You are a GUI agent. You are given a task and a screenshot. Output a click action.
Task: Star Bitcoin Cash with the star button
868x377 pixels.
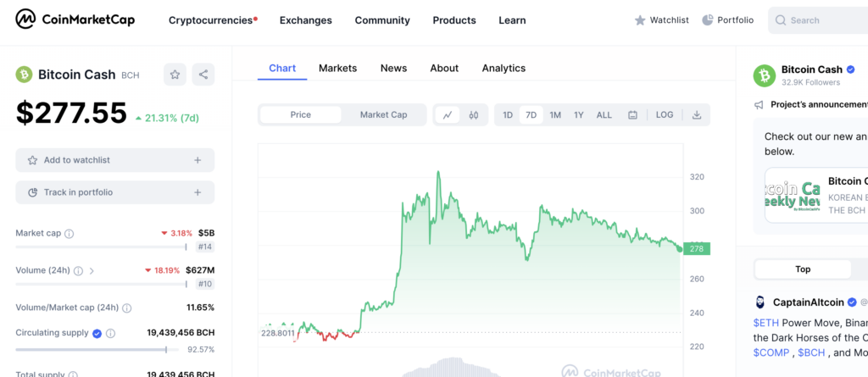175,75
